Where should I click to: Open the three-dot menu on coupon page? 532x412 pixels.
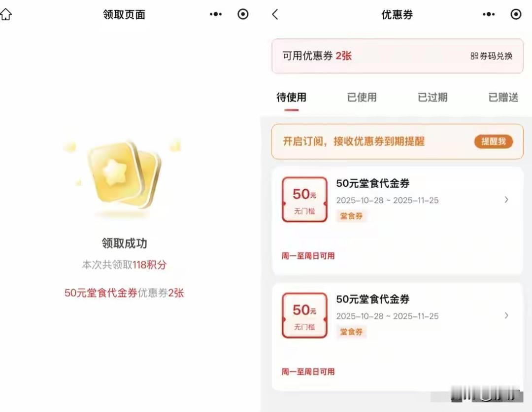[489, 14]
